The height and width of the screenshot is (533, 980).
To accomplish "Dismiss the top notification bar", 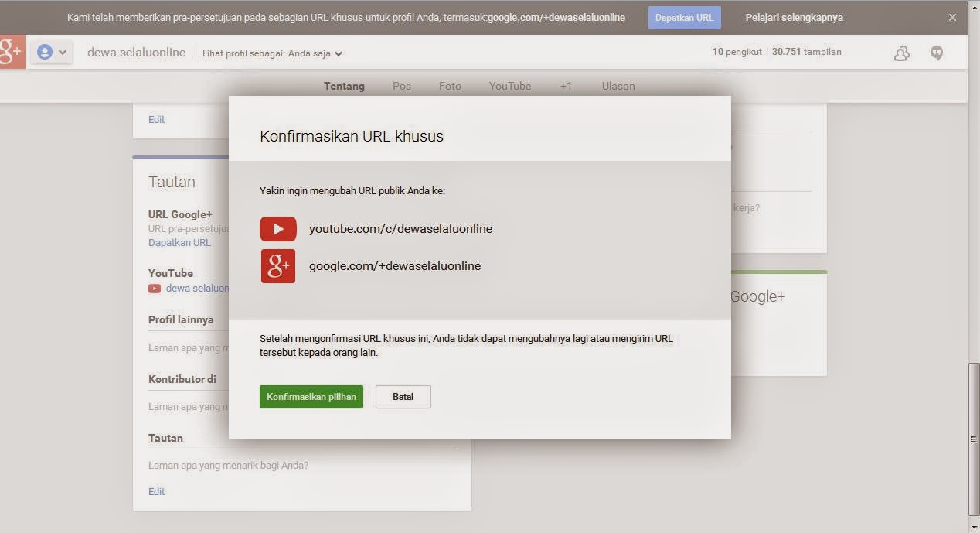I will [x=952, y=17].
